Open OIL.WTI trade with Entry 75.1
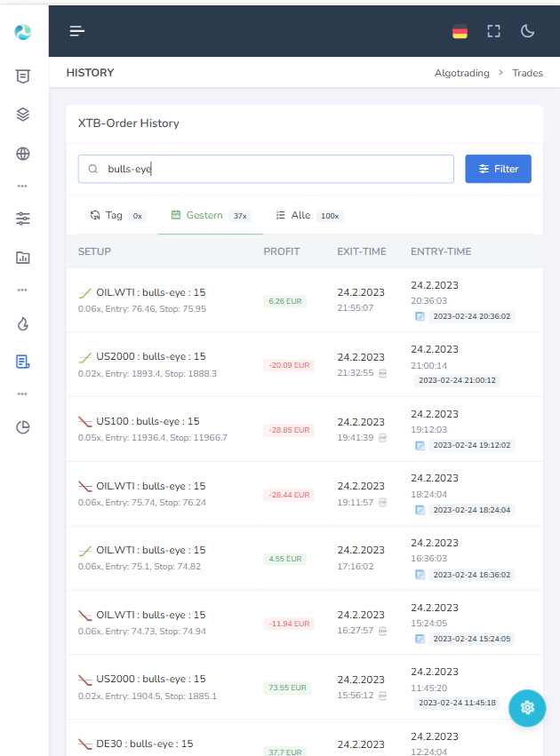This screenshot has width=560, height=756. 150,550
